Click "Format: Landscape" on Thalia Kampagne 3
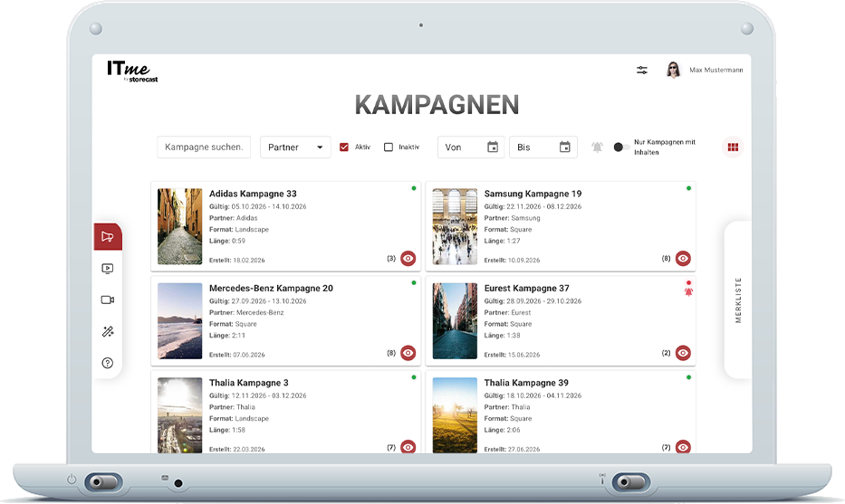845x504 pixels. pyautogui.click(x=239, y=418)
